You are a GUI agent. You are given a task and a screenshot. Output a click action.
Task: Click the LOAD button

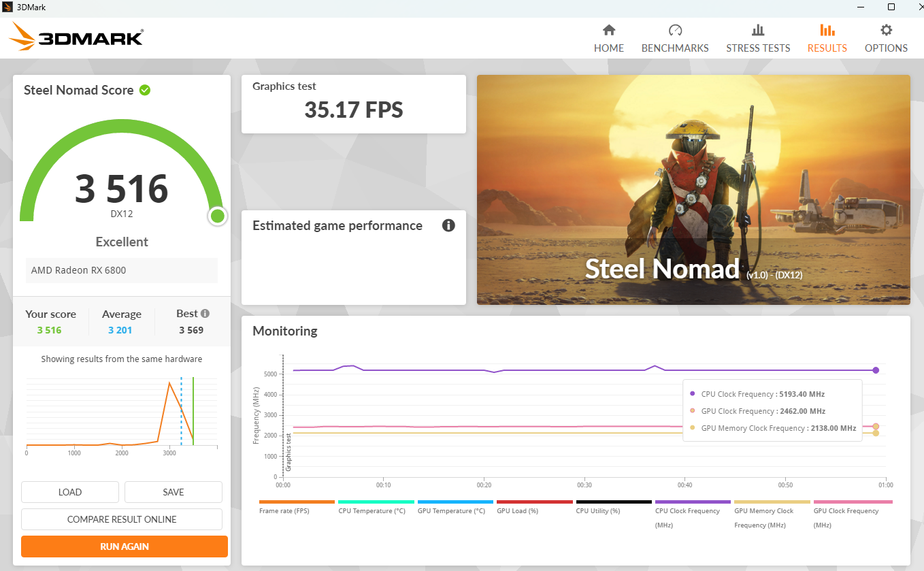(70, 492)
